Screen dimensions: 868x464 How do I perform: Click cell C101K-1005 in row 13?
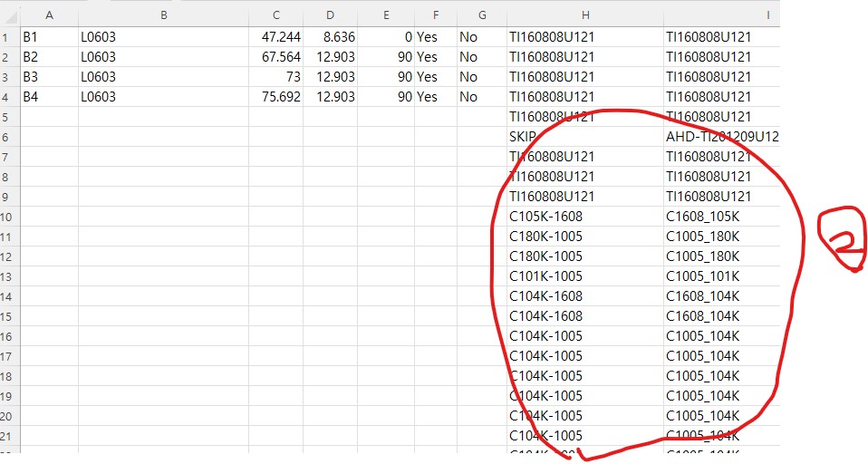(x=546, y=276)
